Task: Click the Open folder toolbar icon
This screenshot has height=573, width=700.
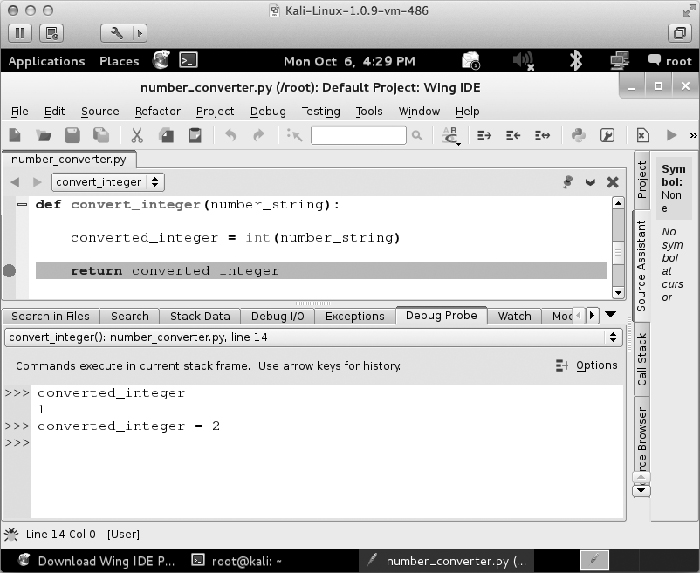Action: (44, 135)
